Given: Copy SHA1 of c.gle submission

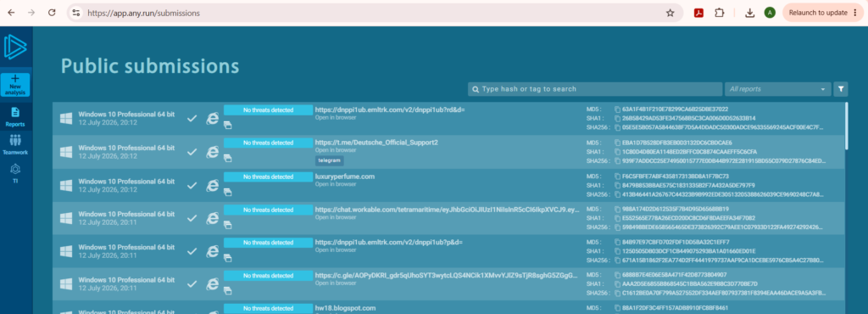Looking at the screenshot, I should [x=618, y=284].
